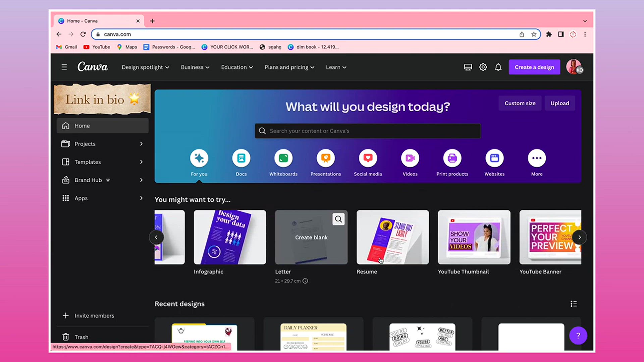This screenshot has height=362, width=644.
Task: Select the Websites category icon
Action: click(x=495, y=158)
